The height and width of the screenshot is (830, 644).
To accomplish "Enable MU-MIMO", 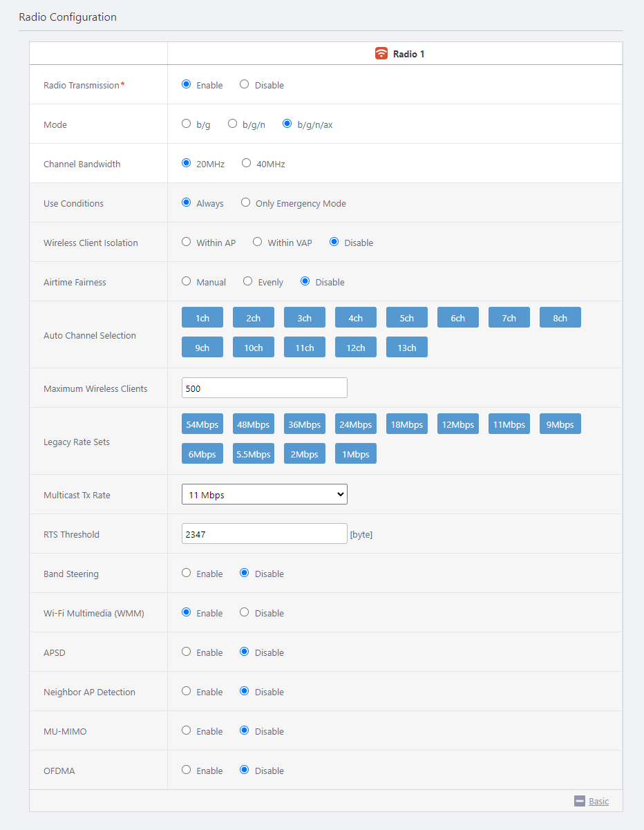I will 187,731.
